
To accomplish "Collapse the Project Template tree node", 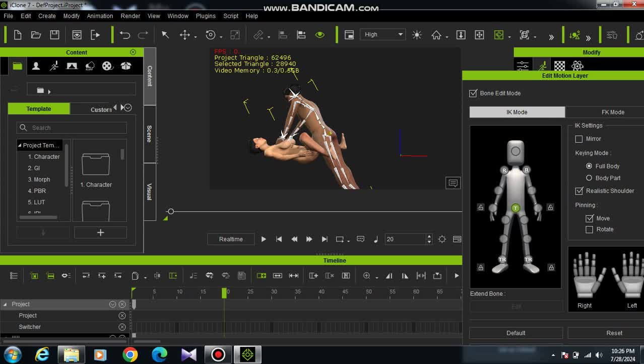I will (20, 145).
